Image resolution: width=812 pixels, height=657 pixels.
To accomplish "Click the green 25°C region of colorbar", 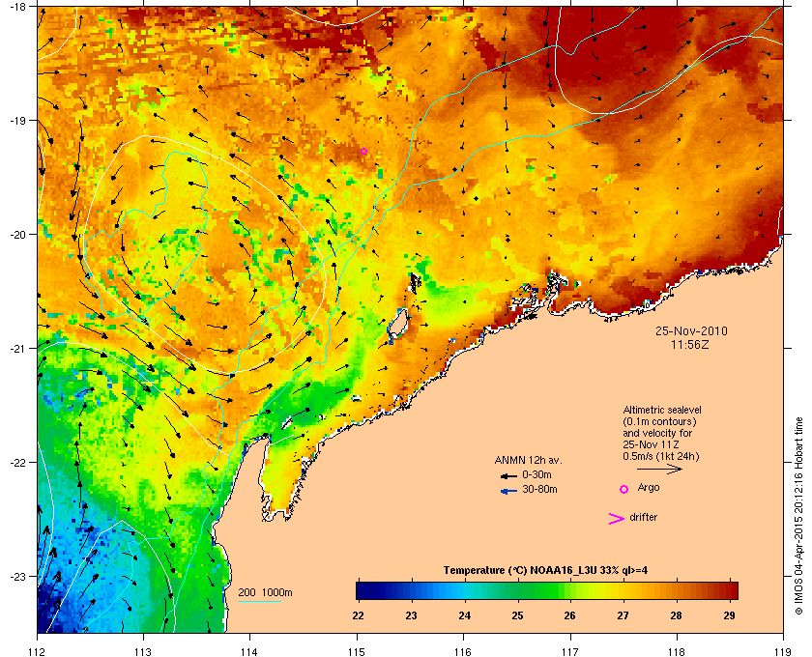I will tap(517, 590).
